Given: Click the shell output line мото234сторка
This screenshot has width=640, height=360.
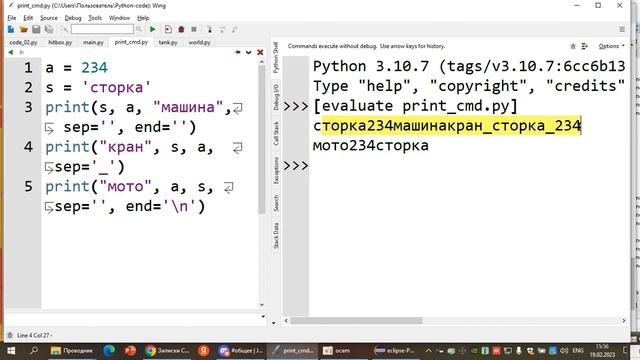Looking at the screenshot, I should tap(371, 146).
